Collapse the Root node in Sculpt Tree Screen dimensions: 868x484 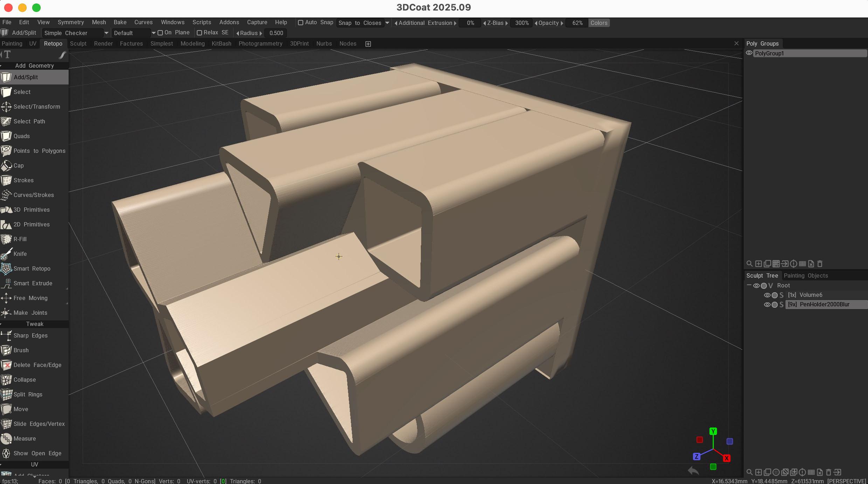(x=749, y=285)
